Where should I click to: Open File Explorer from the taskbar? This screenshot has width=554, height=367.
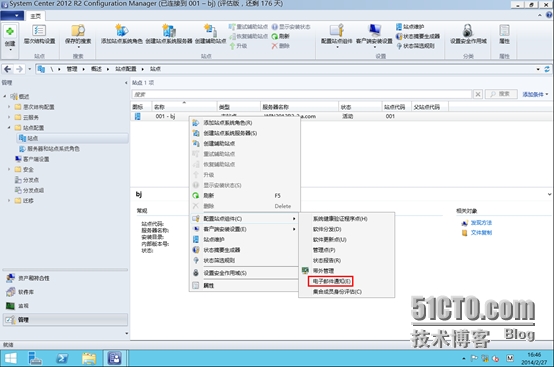coord(89,359)
